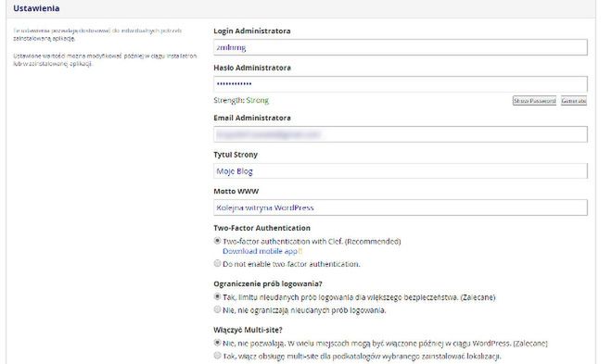
Task: Select Nie, nie pozwalają multi-site option
Action: (x=217, y=343)
